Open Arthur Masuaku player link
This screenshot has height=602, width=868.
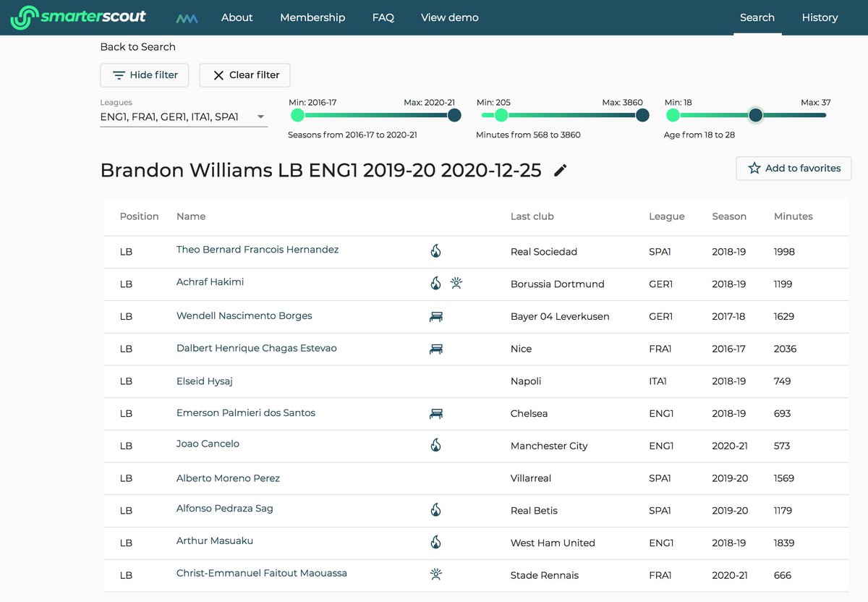tap(215, 541)
